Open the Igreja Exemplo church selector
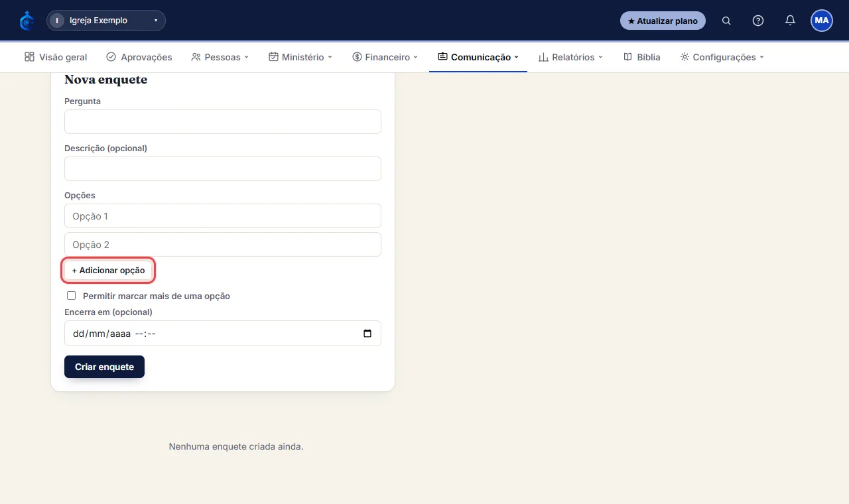The width and height of the screenshot is (849, 504). tap(106, 21)
